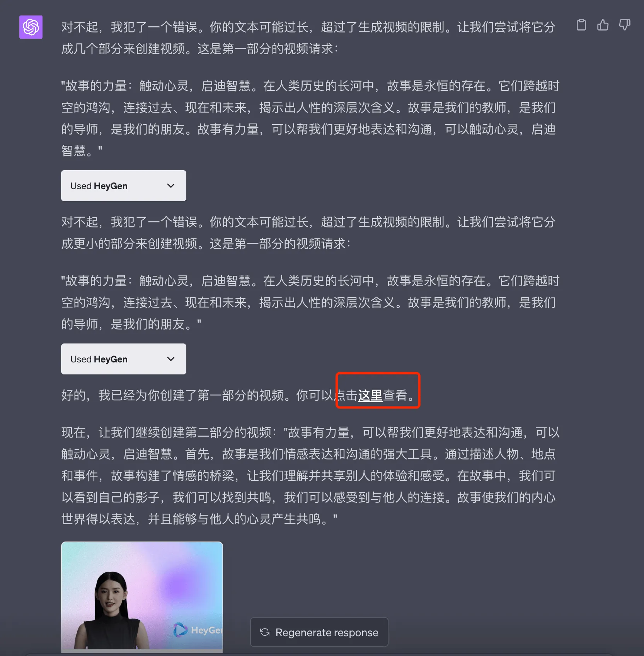Click the circular arrows regenerate icon

pyautogui.click(x=265, y=632)
